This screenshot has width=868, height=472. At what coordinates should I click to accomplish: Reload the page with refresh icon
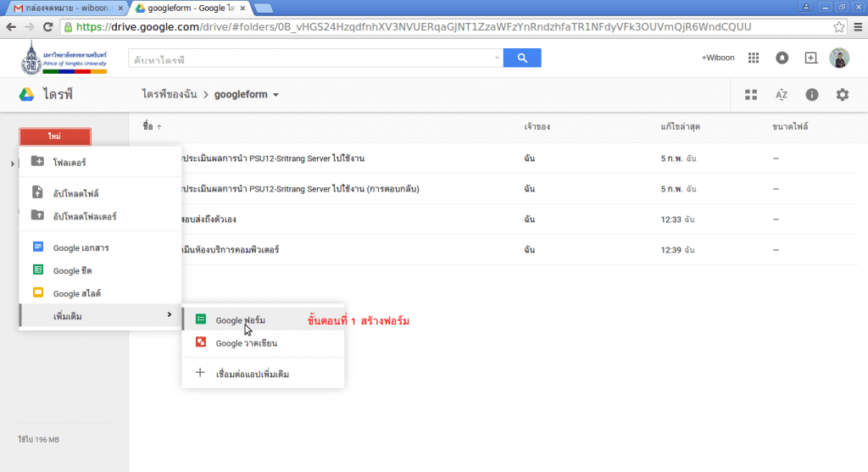coord(48,26)
